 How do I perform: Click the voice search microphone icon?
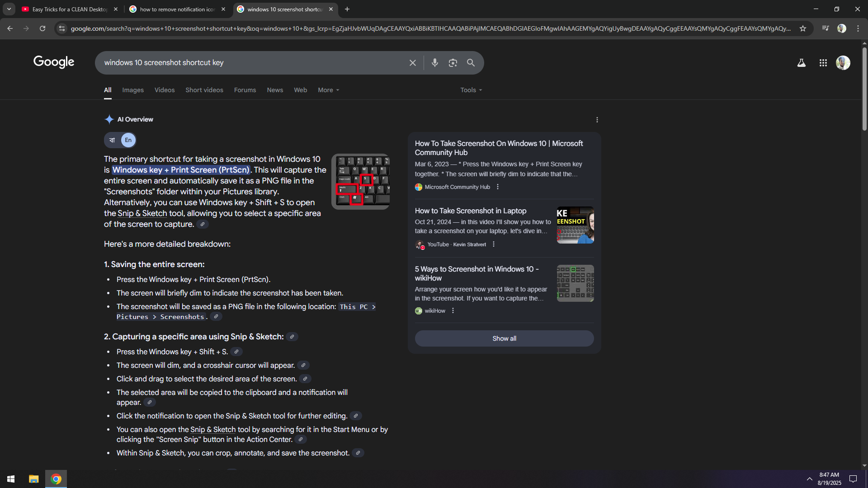pos(434,63)
